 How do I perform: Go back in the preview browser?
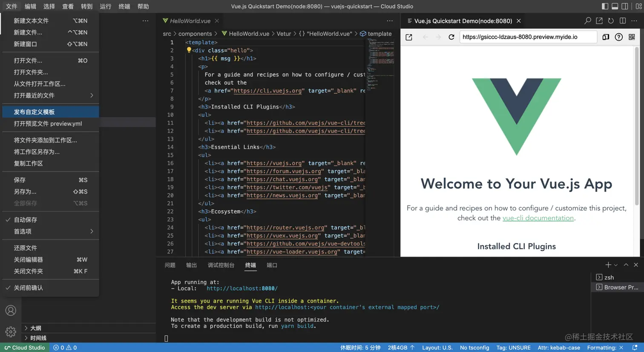pyautogui.click(x=425, y=37)
